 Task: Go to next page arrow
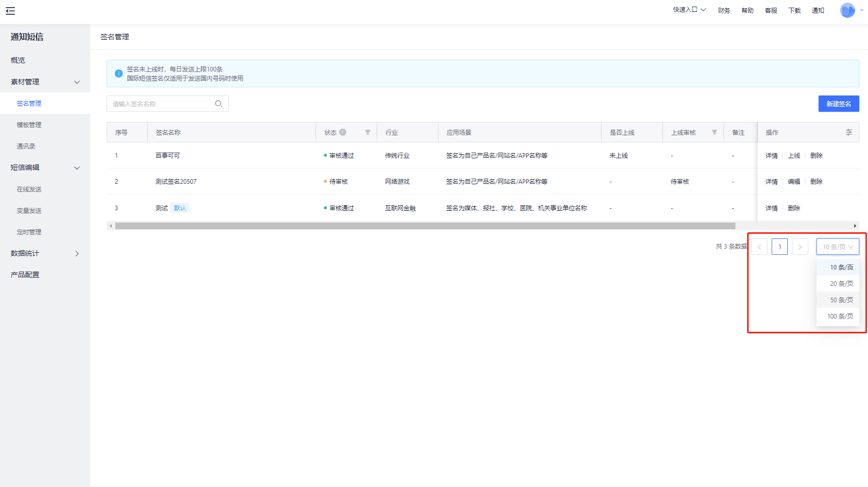(800, 247)
